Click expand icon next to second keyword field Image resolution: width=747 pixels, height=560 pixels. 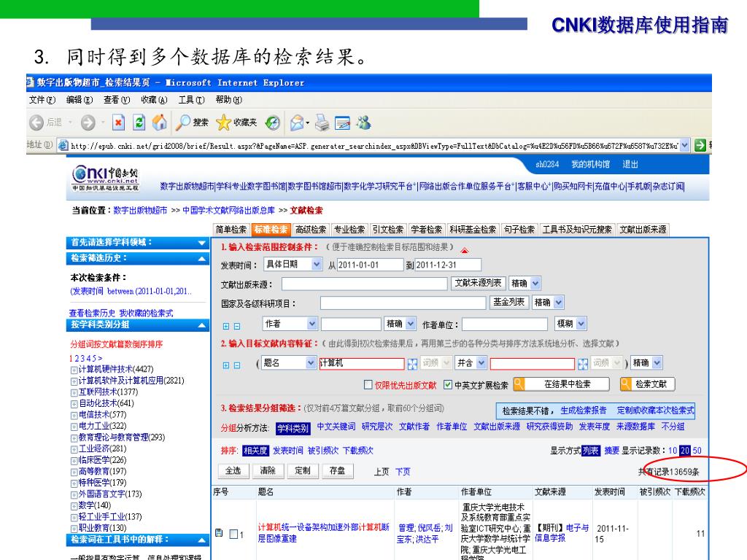tap(583, 364)
